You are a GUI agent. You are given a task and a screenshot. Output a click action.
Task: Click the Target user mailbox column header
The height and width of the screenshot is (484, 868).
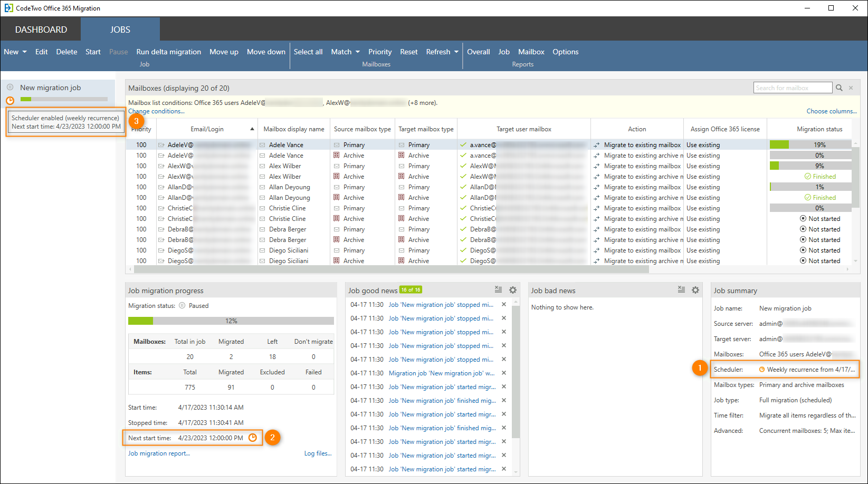[523, 129]
